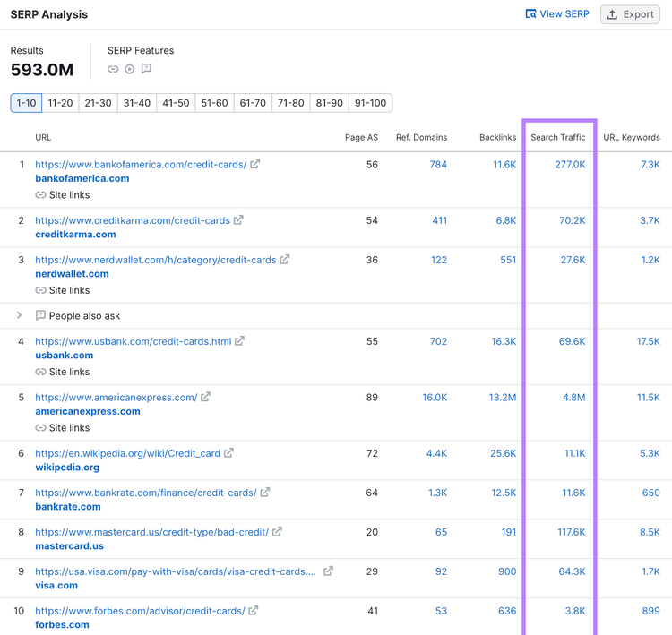The image size is (672, 635).
Task: Click the 70.2K search traffic value
Action: (x=573, y=220)
